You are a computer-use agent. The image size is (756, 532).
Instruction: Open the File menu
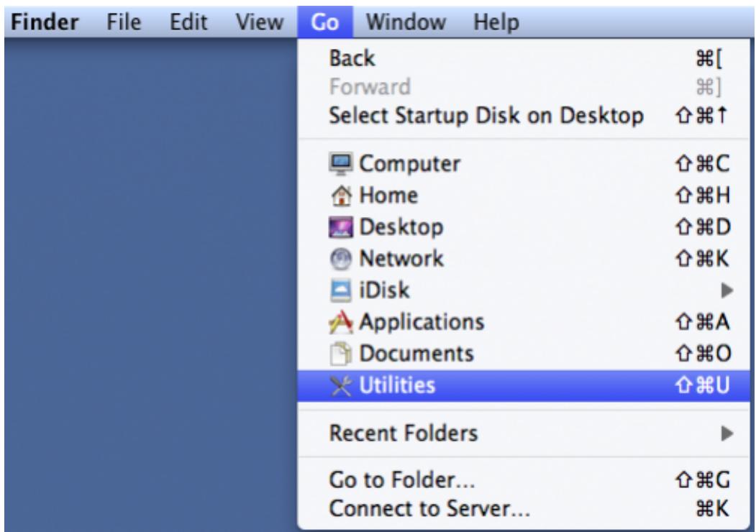coord(124,22)
